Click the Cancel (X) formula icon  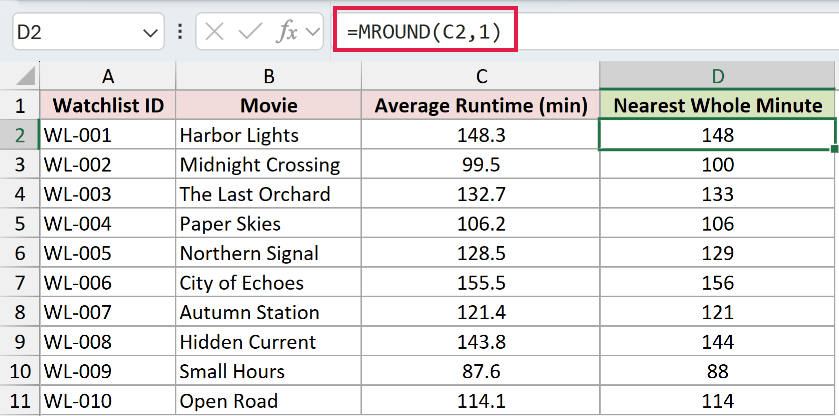(215, 32)
